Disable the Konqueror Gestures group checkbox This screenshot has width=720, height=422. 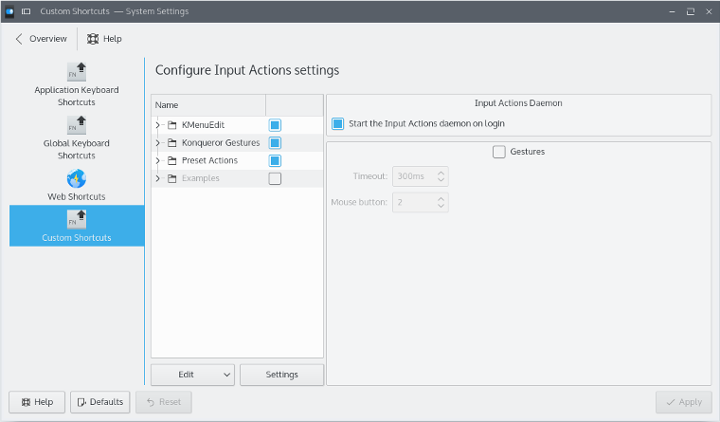tap(275, 143)
